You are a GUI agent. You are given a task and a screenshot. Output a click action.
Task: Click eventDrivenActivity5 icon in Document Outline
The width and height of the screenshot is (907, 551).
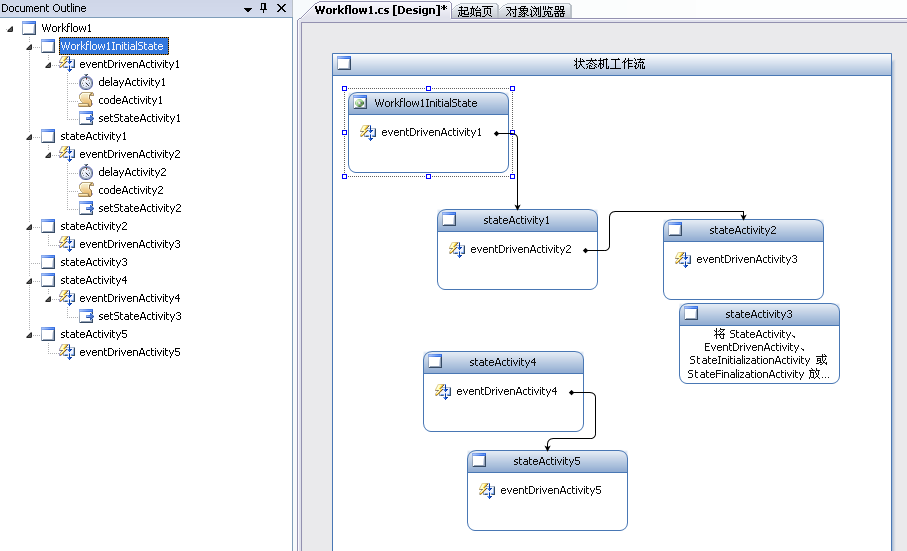pos(67,352)
